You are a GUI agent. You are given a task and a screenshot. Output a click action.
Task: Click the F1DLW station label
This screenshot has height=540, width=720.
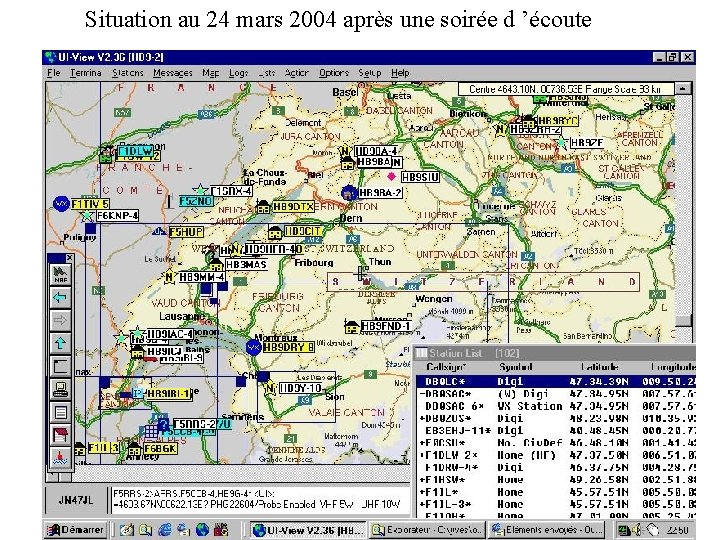135,151
